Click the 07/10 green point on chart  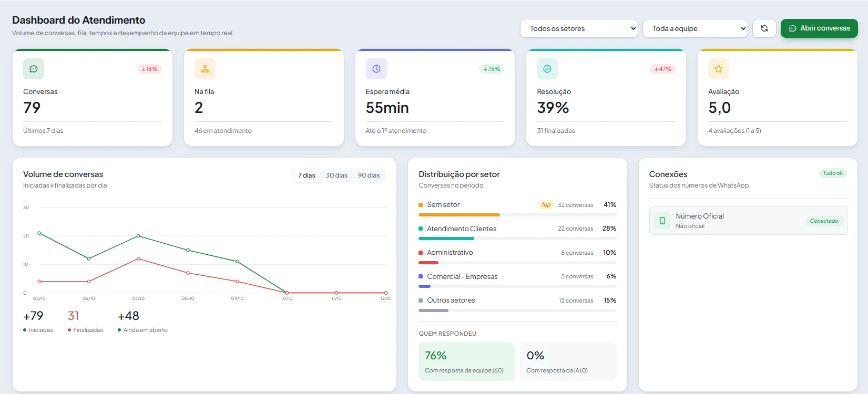pyautogui.click(x=138, y=236)
